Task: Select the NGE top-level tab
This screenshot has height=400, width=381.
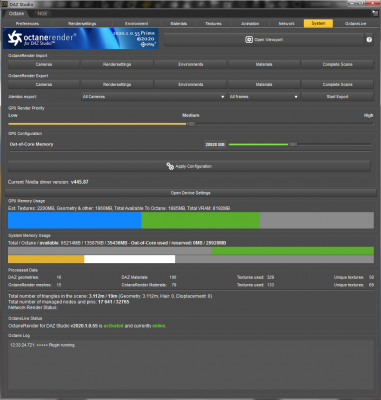Action: click(42, 14)
